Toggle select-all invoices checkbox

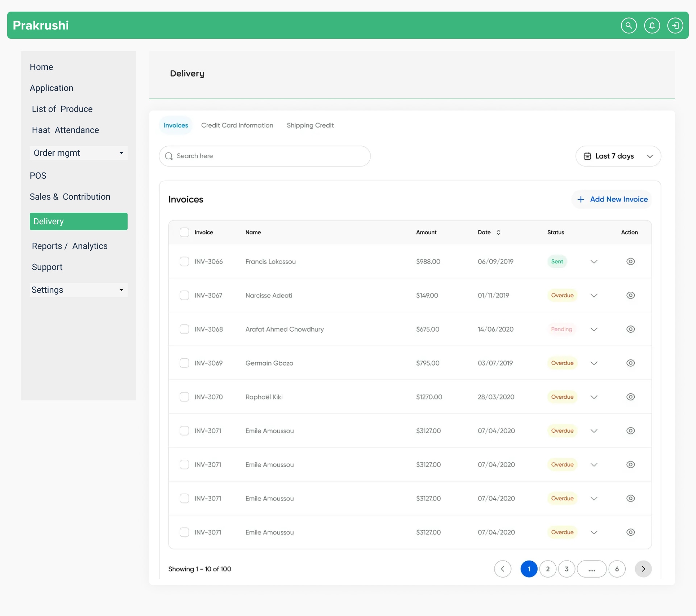pos(184,232)
